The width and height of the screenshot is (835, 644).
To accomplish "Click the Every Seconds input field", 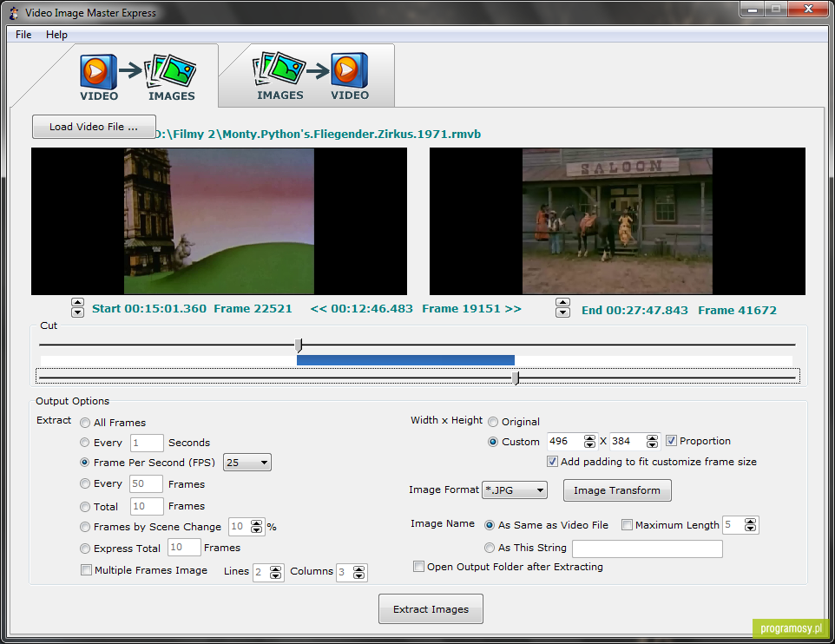I will (147, 443).
